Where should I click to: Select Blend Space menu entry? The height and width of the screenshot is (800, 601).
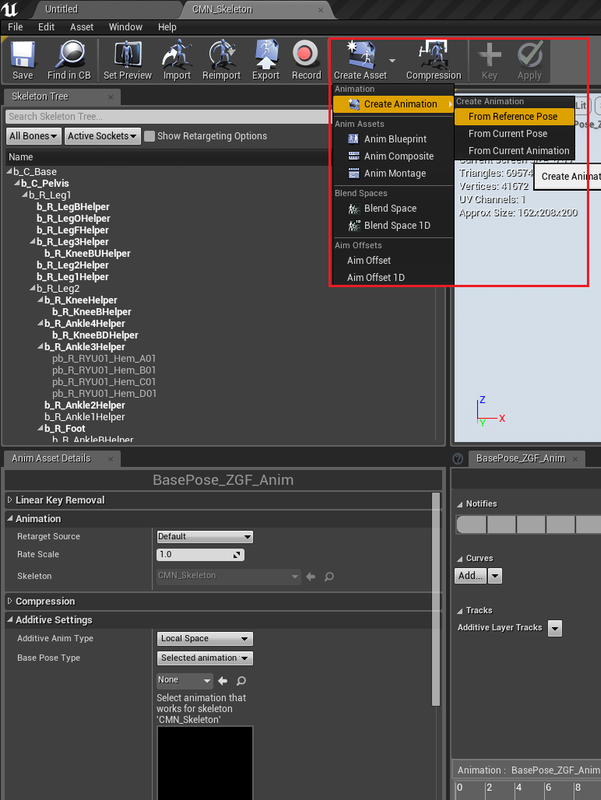[x=393, y=209]
